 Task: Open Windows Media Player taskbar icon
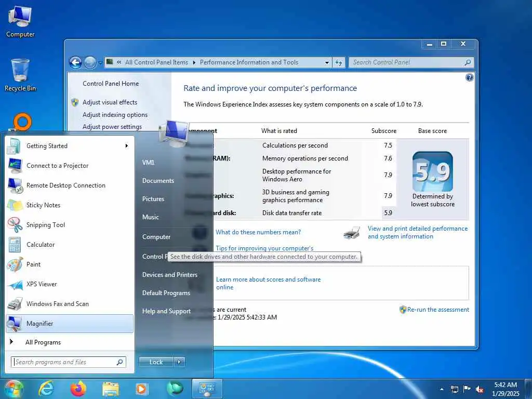pos(141,389)
